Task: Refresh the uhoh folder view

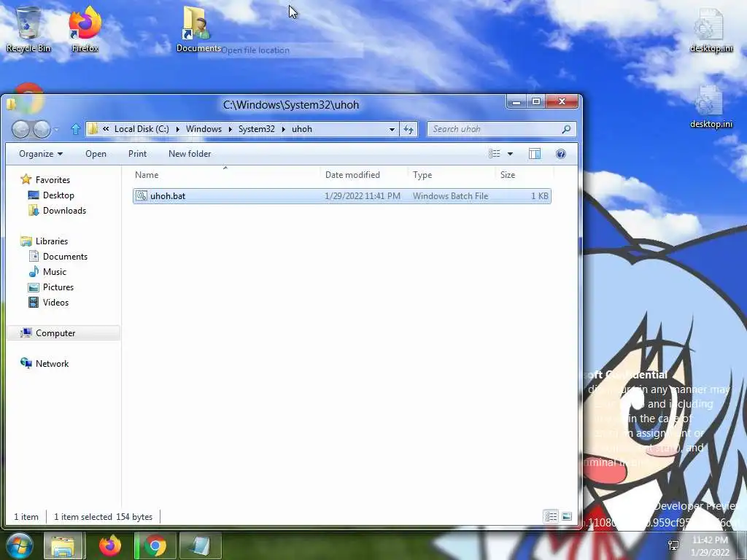Action: 409,129
